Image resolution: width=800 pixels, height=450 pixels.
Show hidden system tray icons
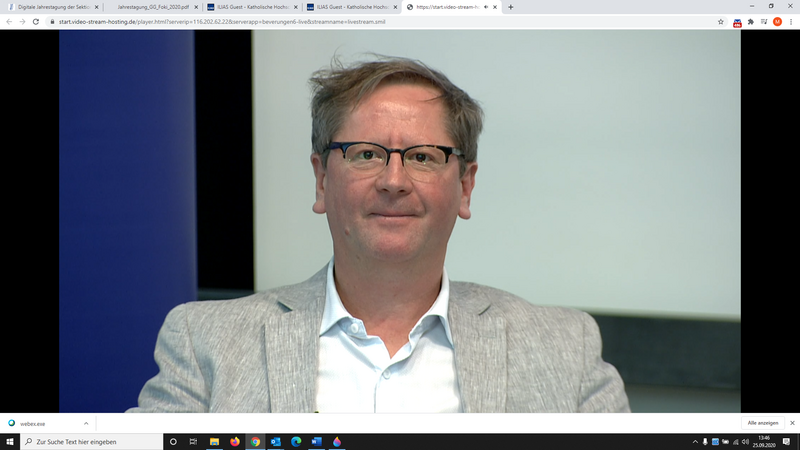695,441
